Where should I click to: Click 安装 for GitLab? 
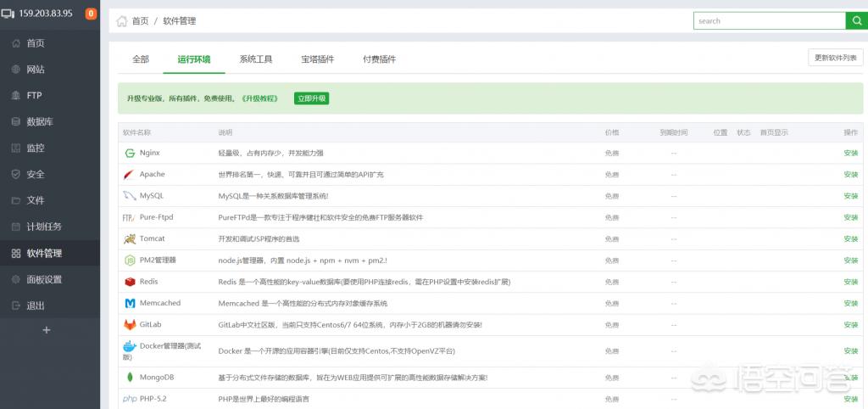pos(850,325)
